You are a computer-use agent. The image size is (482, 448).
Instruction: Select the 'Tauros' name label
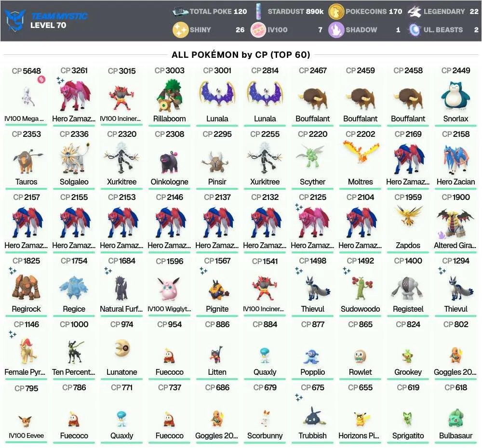click(27, 182)
